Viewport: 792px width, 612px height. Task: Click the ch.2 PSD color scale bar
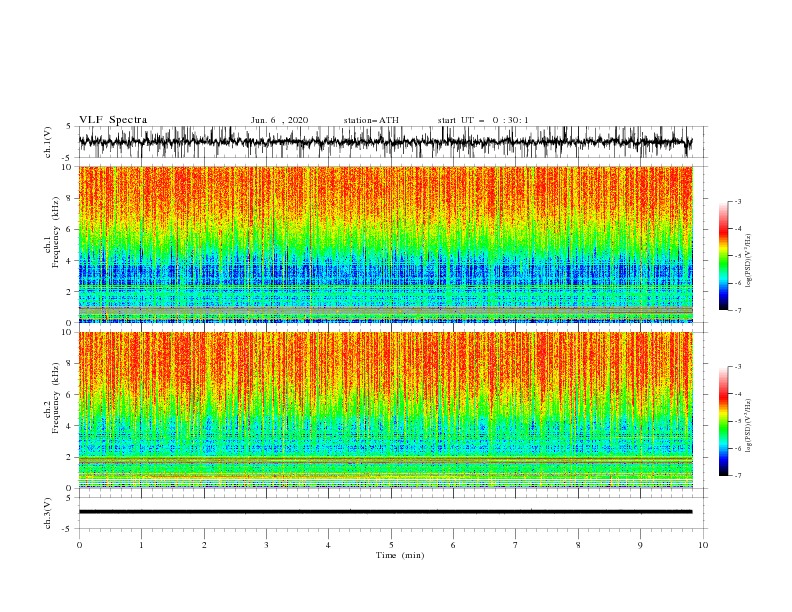point(723,421)
